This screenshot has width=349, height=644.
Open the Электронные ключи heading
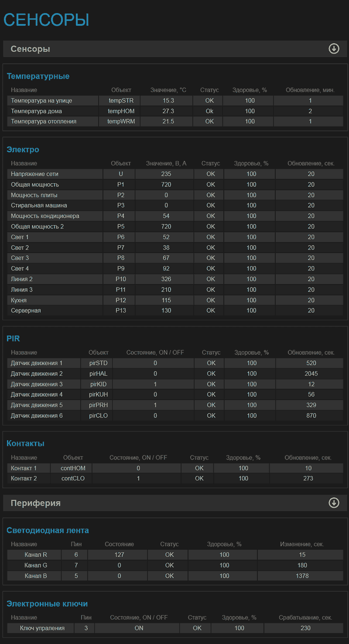pyautogui.click(x=47, y=604)
